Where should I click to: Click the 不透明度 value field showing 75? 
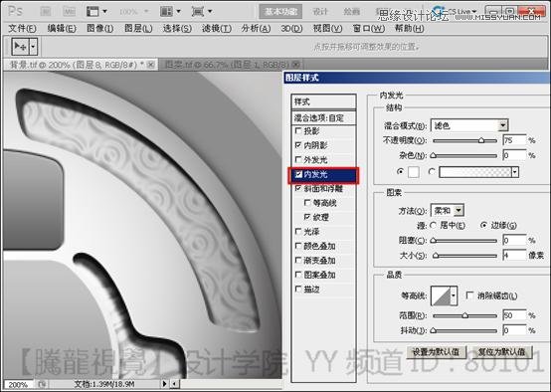click(514, 140)
